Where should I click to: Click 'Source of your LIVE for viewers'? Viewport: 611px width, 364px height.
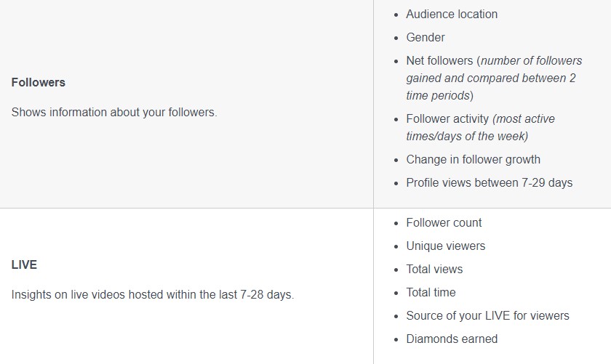tap(487, 316)
